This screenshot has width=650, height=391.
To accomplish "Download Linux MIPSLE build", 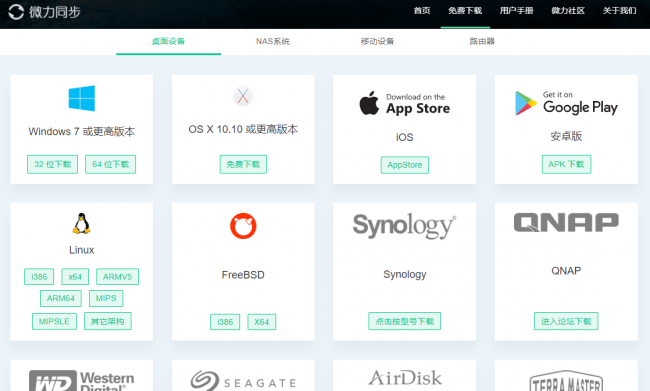I will point(54,321).
